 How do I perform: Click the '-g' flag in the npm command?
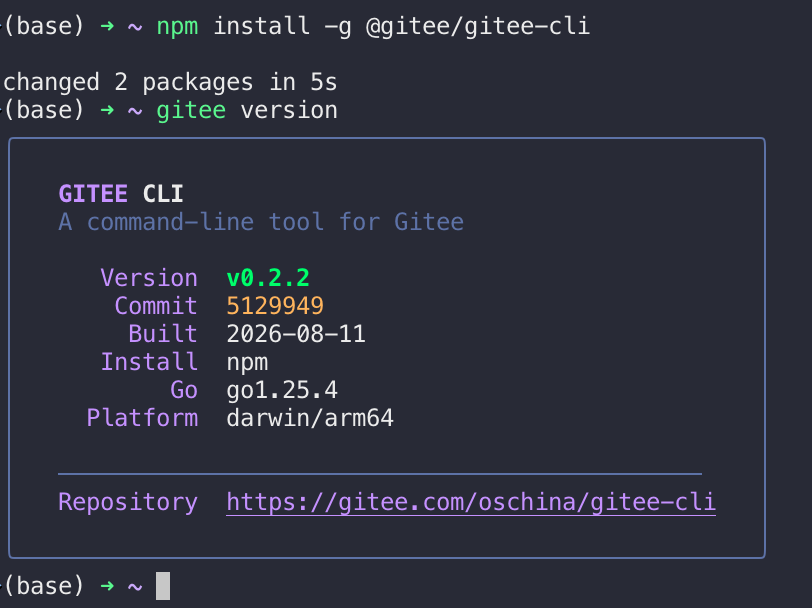pyautogui.click(x=338, y=27)
